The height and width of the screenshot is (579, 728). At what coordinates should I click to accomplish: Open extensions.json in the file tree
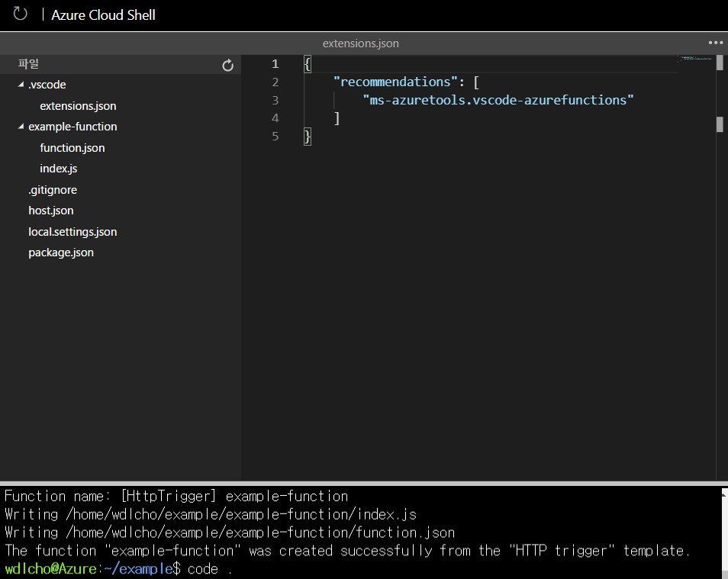click(x=78, y=106)
